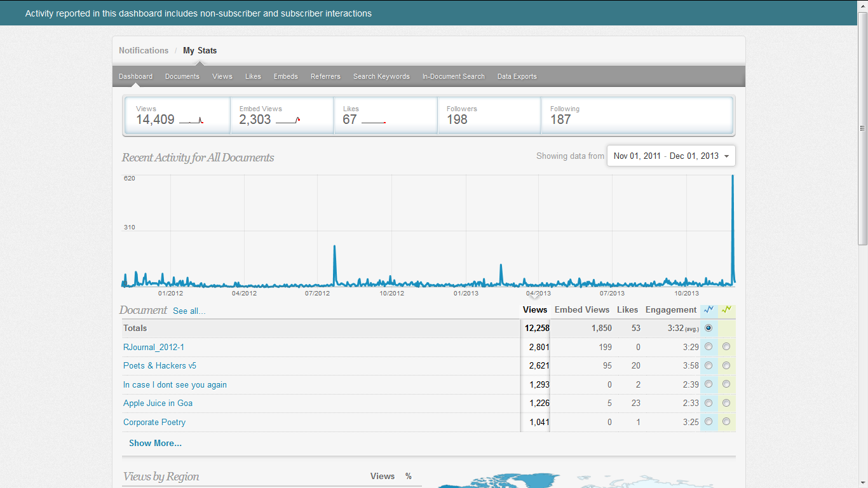Image resolution: width=868 pixels, height=488 pixels.
Task: Select green radio button for RJournal_2012-1
Action: (x=726, y=347)
